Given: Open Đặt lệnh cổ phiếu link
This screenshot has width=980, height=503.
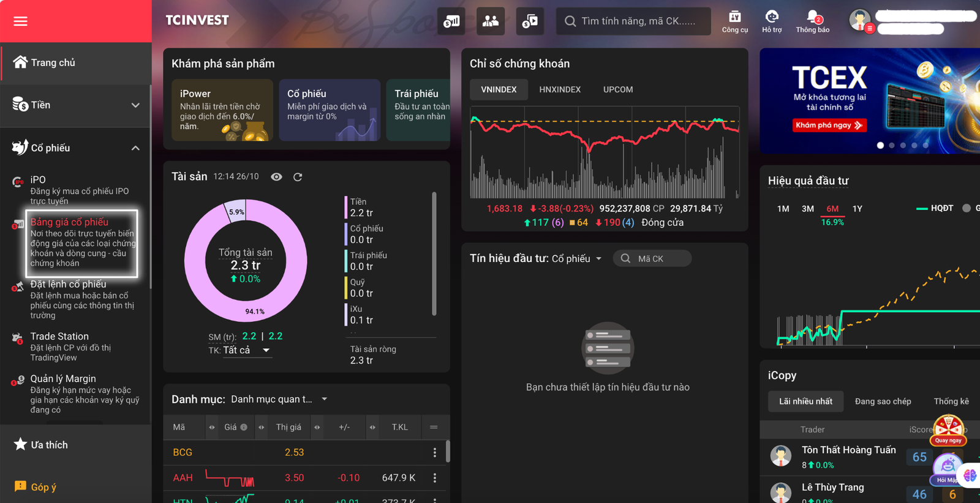Looking at the screenshot, I should (x=68, y=284).
